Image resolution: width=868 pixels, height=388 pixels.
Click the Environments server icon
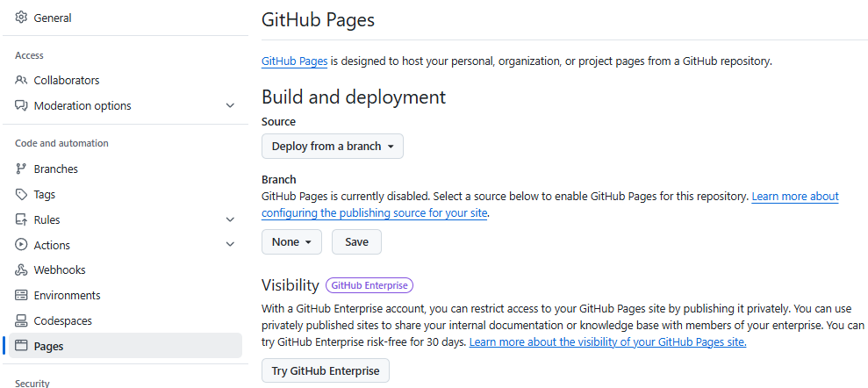coord(22,296)
